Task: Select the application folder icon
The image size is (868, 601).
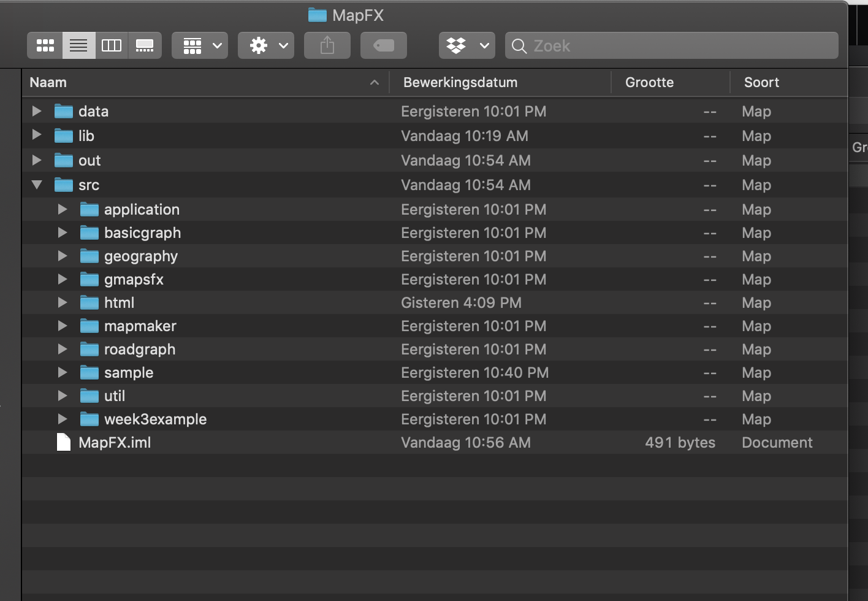Action: point(89,209)
